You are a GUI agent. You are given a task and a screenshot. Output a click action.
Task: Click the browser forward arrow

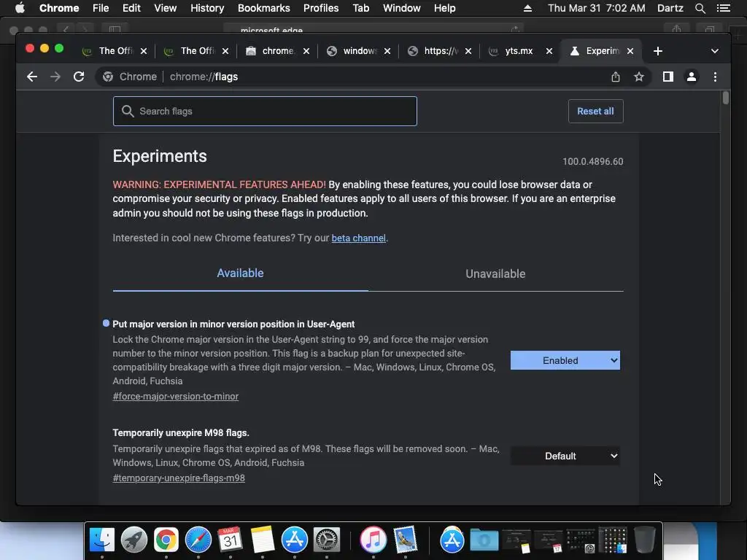(x=55, y=77)
